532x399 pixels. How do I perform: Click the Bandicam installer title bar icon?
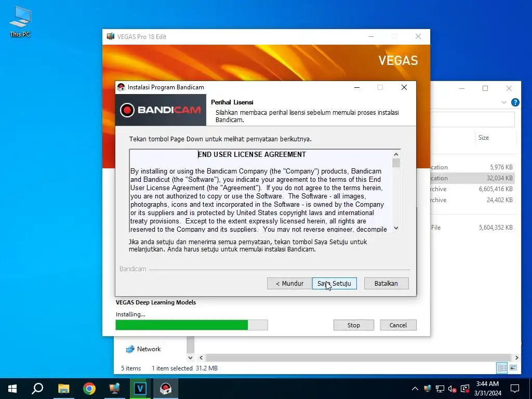[x=121, y=87]
